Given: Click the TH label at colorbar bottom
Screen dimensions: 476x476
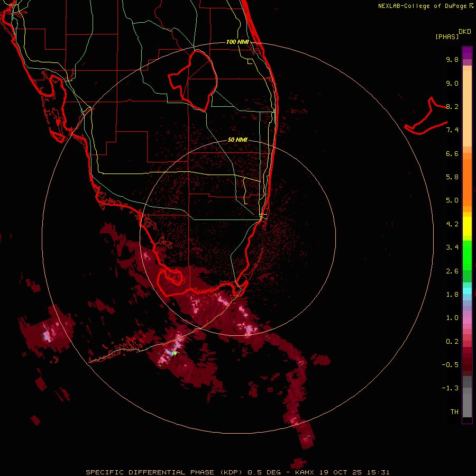Looking at the screenshot, I should [x=454, y=412].
